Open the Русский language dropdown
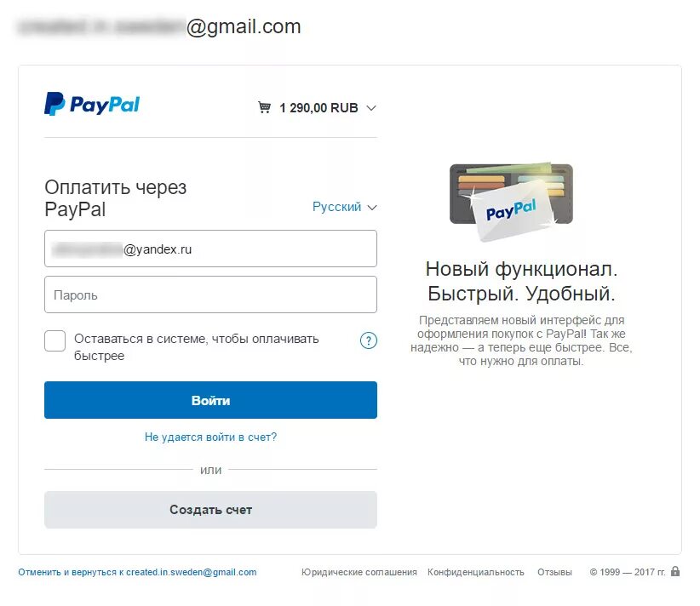Image resolution: width=700 pixels, height=606 pixels. pos(344,207)
